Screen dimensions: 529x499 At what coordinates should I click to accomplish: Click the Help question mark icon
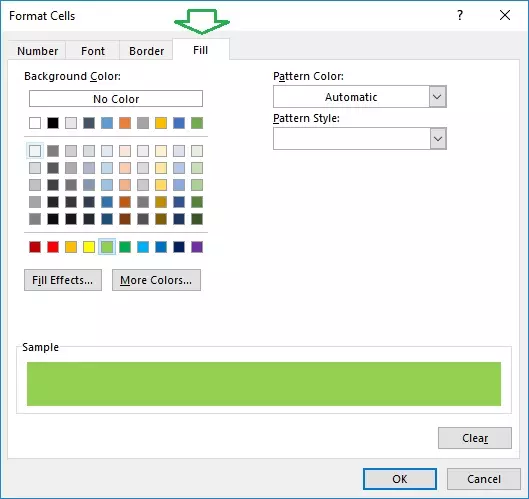click(x=460, y=15)
